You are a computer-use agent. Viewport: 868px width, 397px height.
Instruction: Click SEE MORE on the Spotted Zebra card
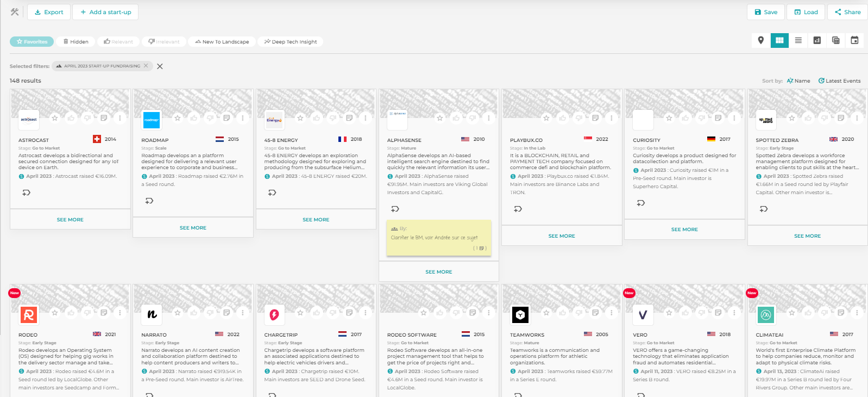coord(808,236)
